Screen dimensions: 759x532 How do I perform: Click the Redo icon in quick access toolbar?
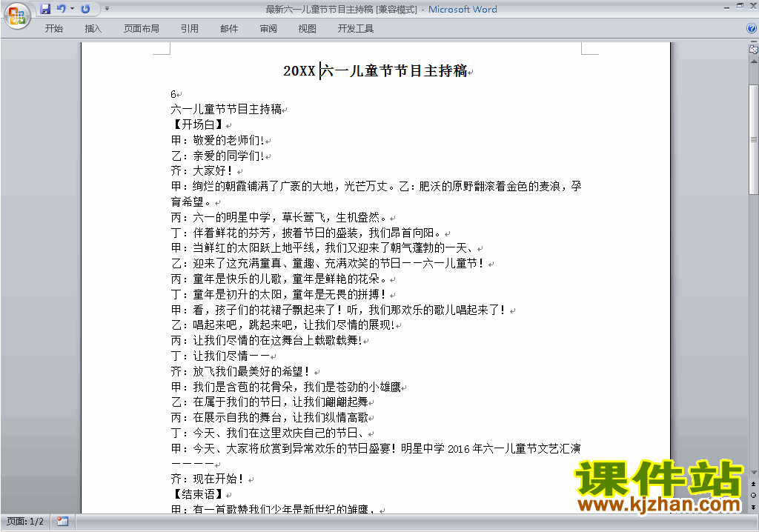[86, 9]
